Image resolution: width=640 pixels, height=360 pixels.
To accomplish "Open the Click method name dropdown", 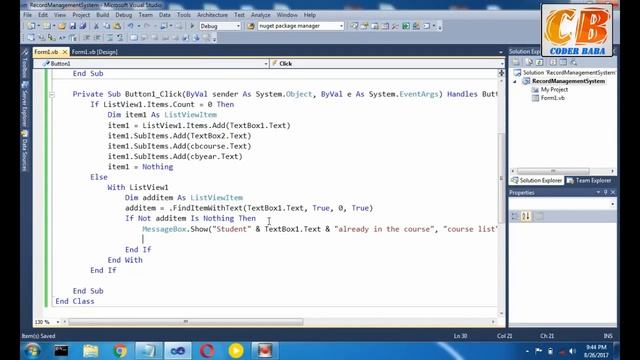I will click(502, 64).
